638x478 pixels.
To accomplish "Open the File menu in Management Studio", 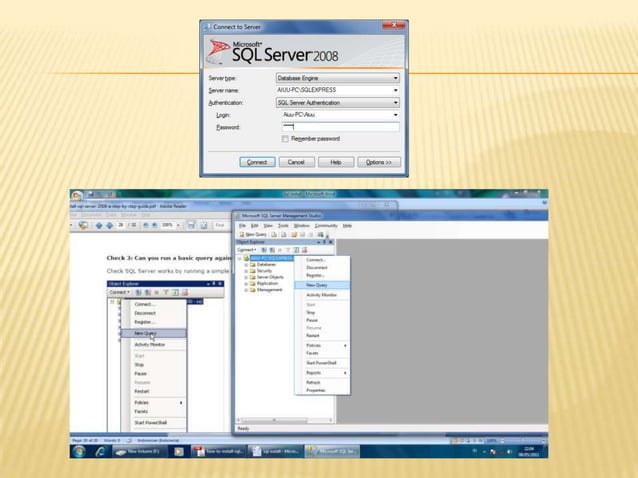I will (x=243, y=225).
